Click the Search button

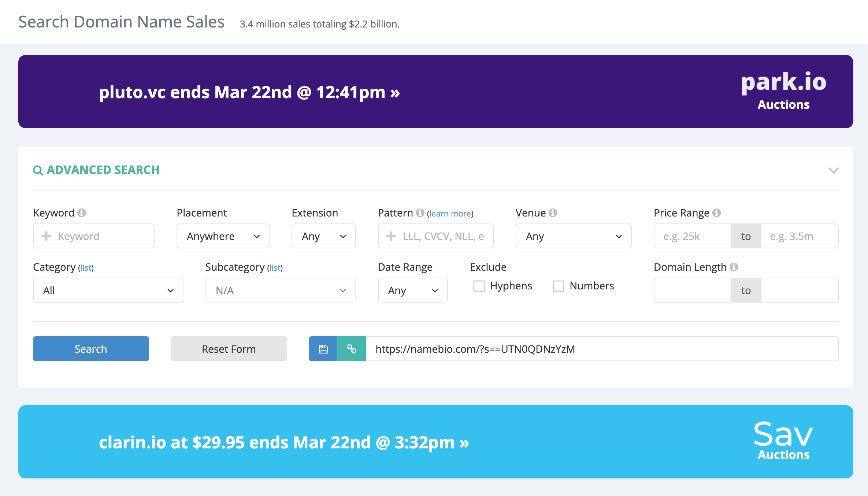pos(90,349)
